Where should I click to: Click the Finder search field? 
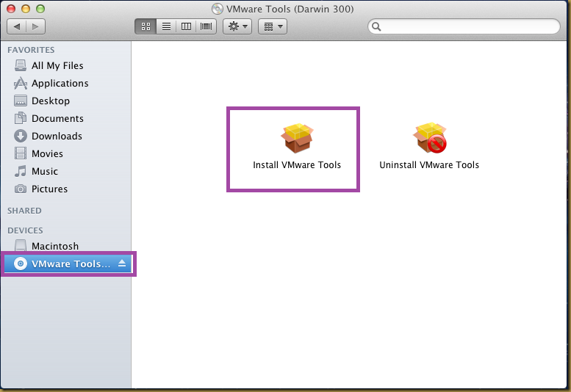tap(464, 26)
